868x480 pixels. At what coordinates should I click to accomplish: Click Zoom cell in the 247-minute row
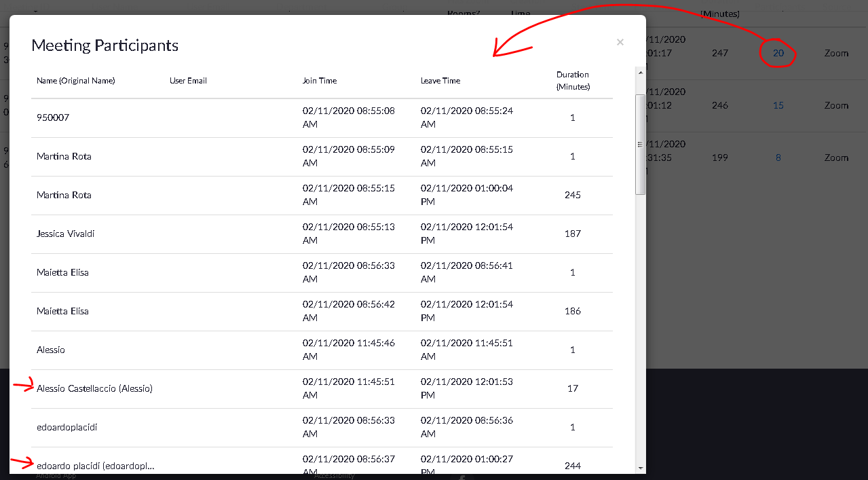click(x=836, y=53)
